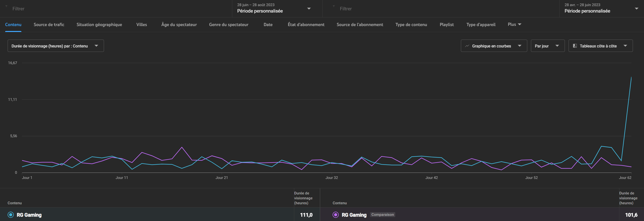Click the Jour 62 axis label

click(625, 177)
